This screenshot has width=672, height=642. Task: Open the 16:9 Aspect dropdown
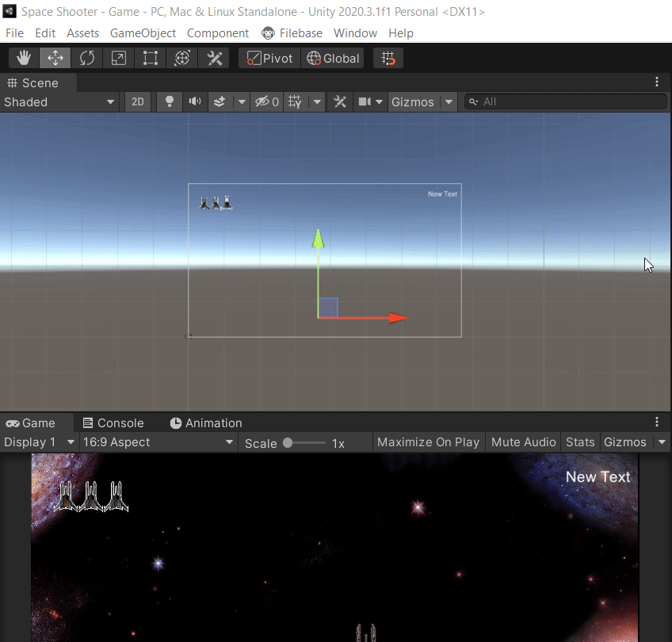[x=157, y=442]
